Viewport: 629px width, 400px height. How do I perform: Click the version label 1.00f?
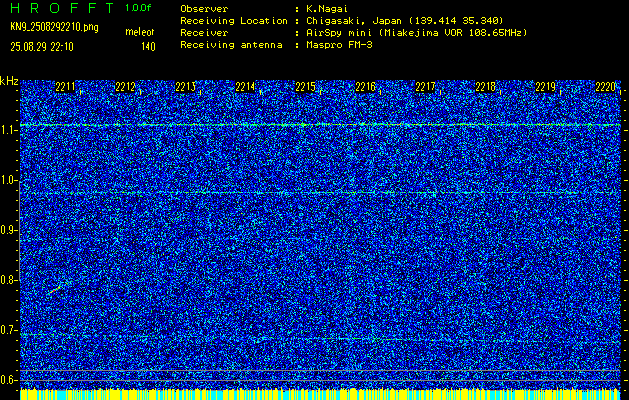[x=138, y=8]
